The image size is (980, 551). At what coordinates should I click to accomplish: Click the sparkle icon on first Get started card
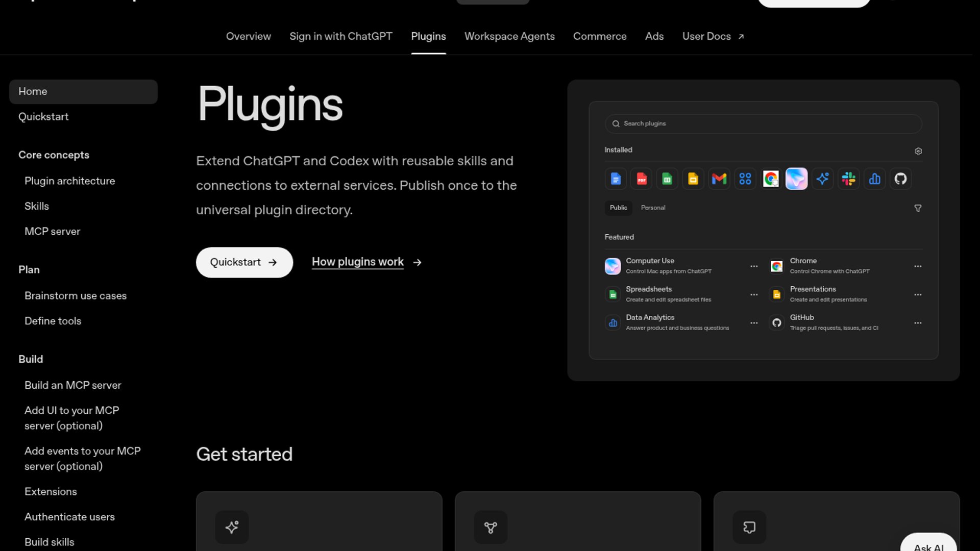pos(232,527)
